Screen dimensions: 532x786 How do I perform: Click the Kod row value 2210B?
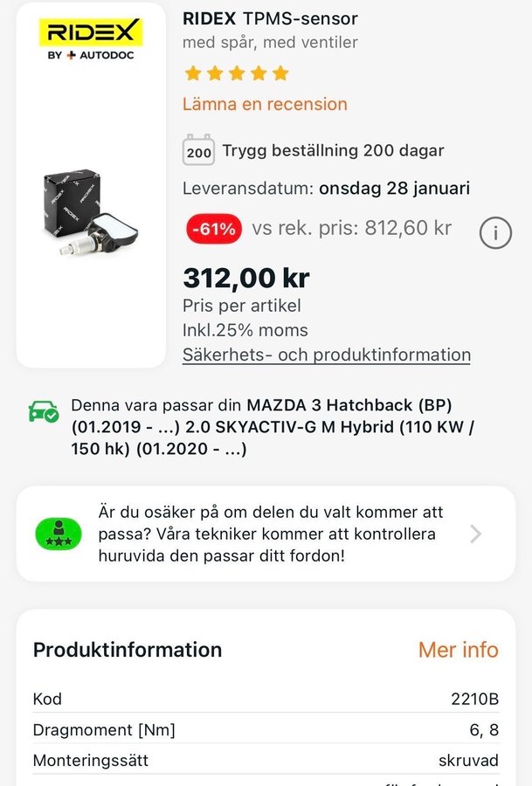pyautogui.click(x=475, y=699)
